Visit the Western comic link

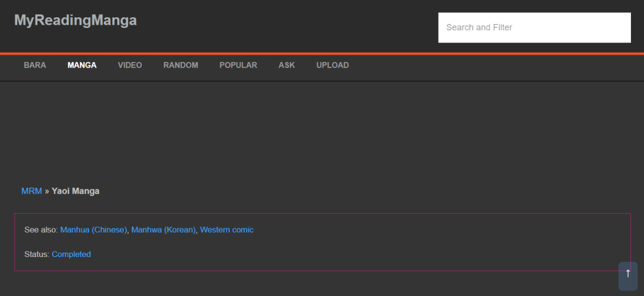point(227,230)
